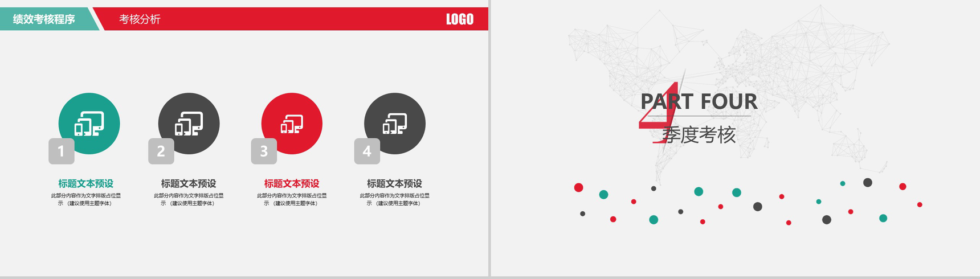
Task: Click the description text below the teal heading
Action: (x=86, y=199)
